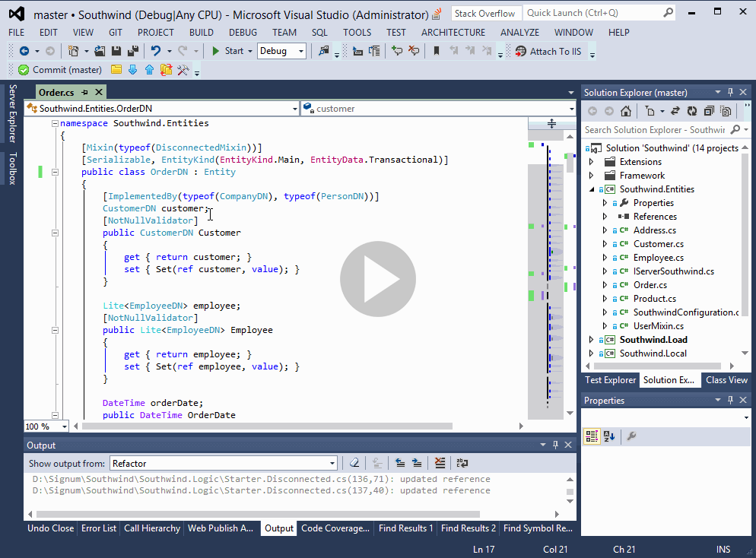Toggle a bookmark with the bookmark icon
The image size is (756, 558).
(436, 51)
